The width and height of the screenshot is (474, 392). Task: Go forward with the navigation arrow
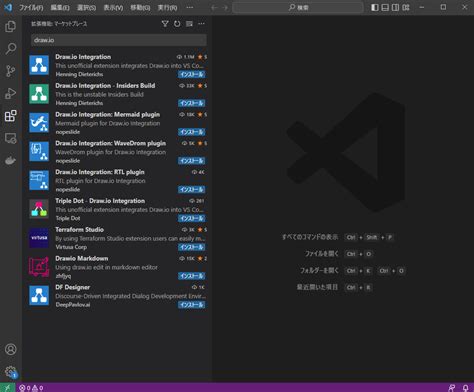point(225,7)
